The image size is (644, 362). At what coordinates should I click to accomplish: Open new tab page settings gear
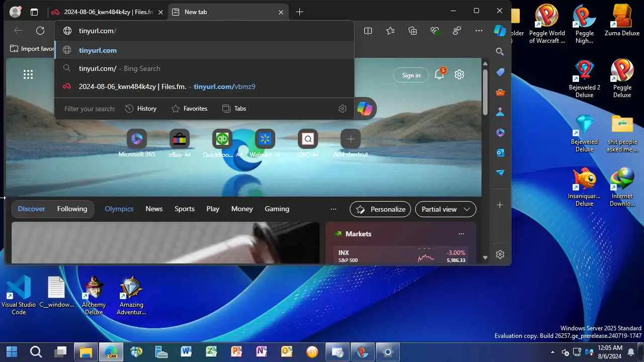click(x=459, y=74)
